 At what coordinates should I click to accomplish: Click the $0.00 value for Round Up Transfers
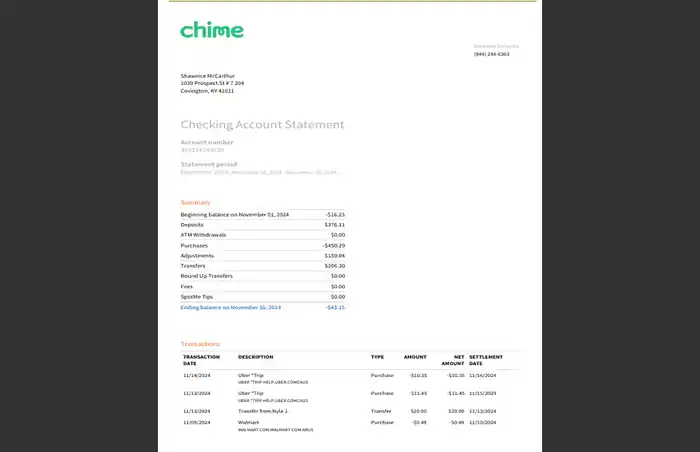point(338,276)
